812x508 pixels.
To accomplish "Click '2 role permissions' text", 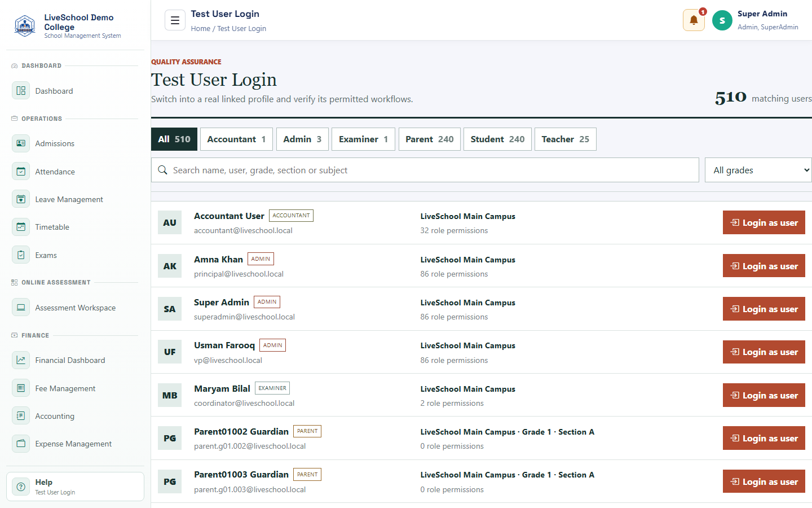I will pos(452,403).
